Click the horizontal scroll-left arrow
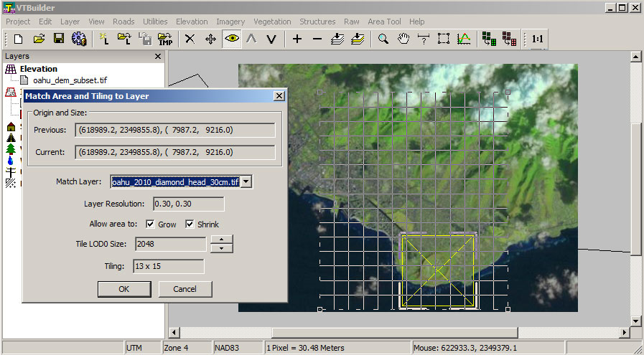Viewport: 644px width, 355px height. [x=174, y=332]
